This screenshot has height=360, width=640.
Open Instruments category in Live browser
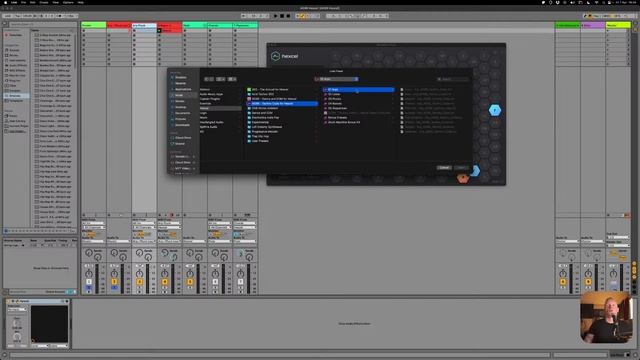click(17, 60)
